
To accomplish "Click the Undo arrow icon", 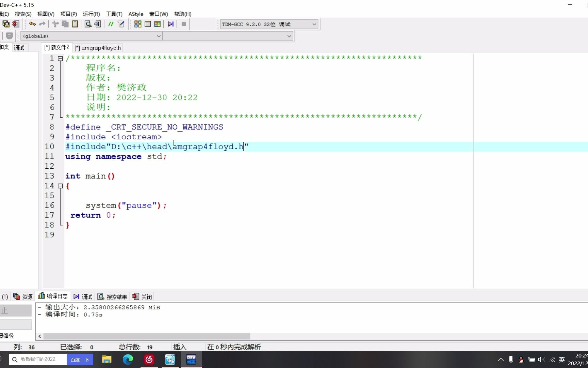I will tap(32, 24).
